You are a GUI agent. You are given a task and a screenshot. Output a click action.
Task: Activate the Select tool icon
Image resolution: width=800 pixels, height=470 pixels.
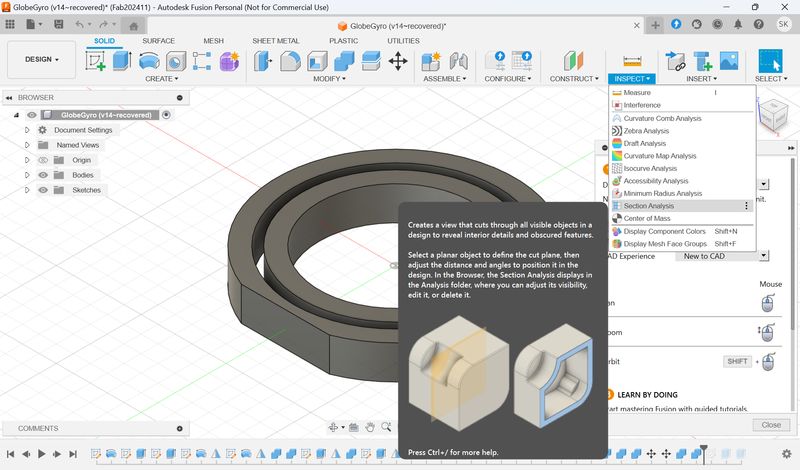point(770,61)
